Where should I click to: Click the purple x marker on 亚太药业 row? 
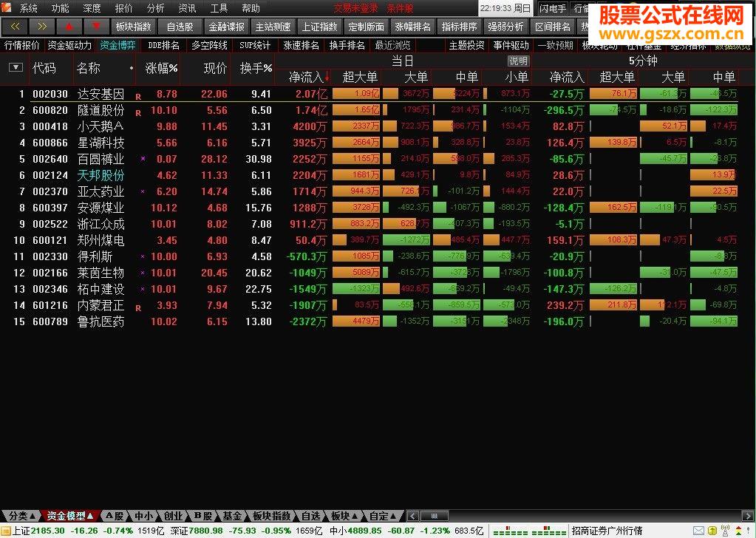(143, 191)
